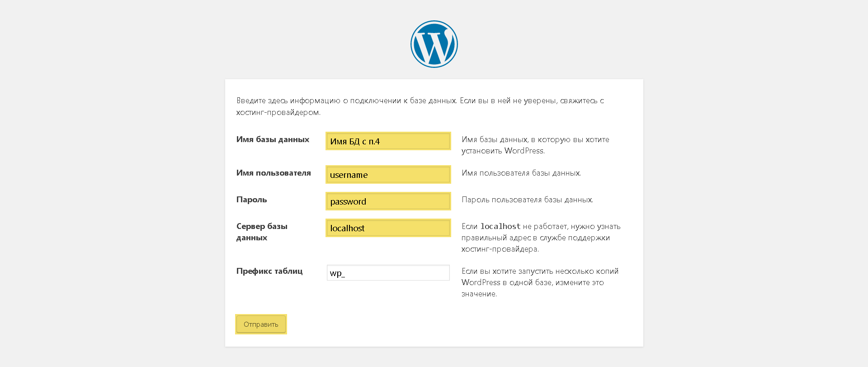
Task: Click the hint about running several WordPress copies
Action: pos(540,282)
